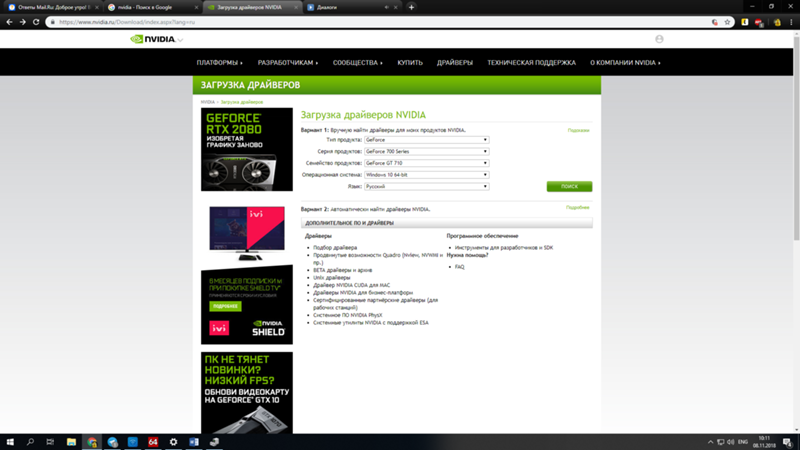The height and width of the screenshot is (450, 800).
Task: Open Драйвер NVIDIA CUDA для MAC link
Action: pos(352,285)
